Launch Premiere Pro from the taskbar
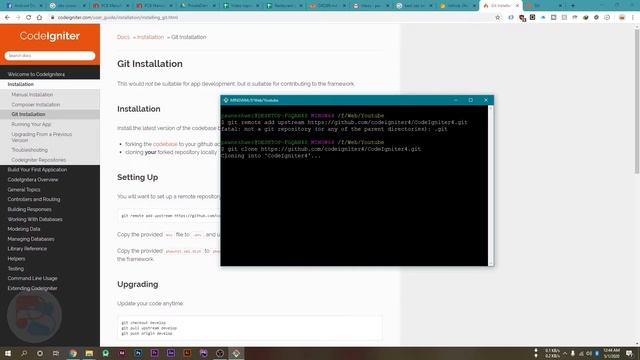This screenshot has width=640, height=360. click(154, 353)
